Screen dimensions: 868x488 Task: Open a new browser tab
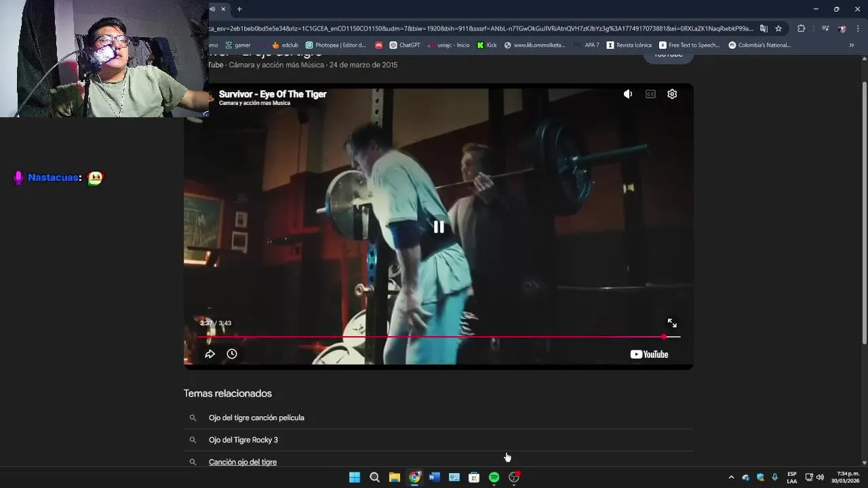[x=239, y=9]
